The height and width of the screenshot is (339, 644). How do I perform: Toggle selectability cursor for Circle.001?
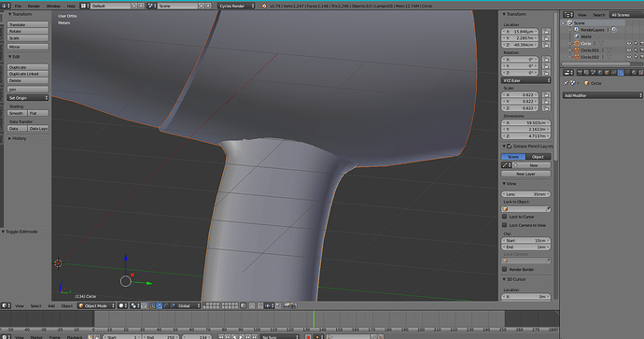[x=636, y=50]
